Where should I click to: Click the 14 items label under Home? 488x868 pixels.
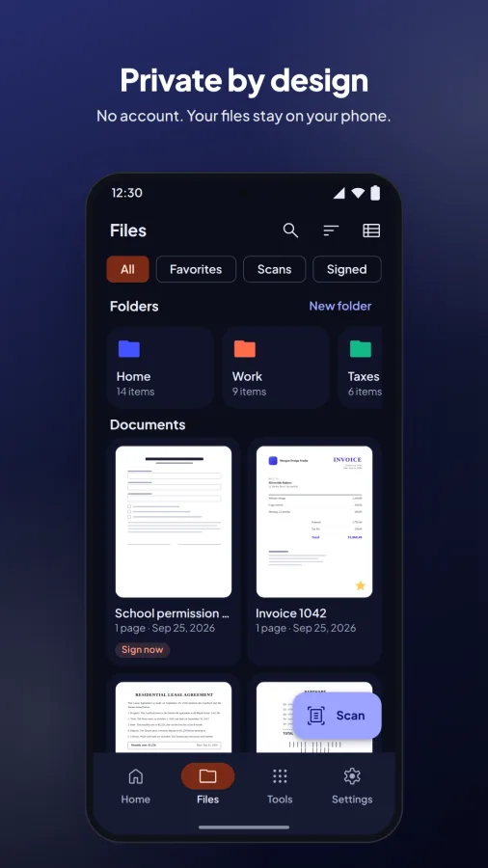point(136,392)
